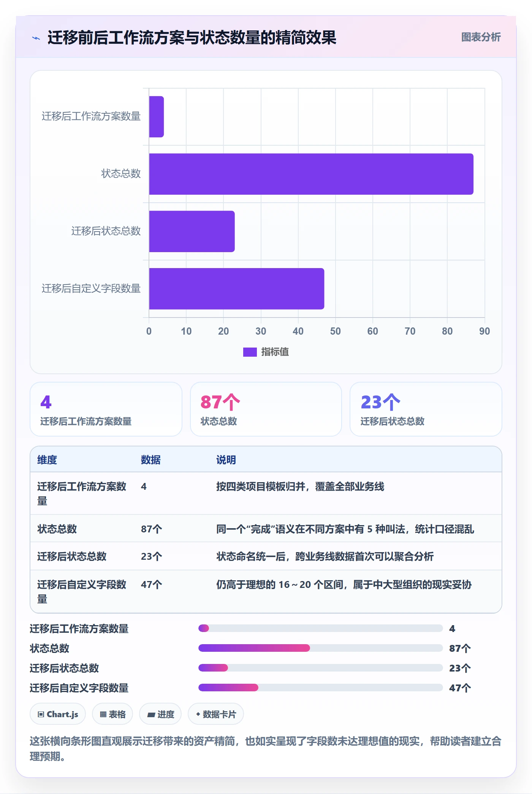Select the Chart.js tag chip

coord(58,714)
